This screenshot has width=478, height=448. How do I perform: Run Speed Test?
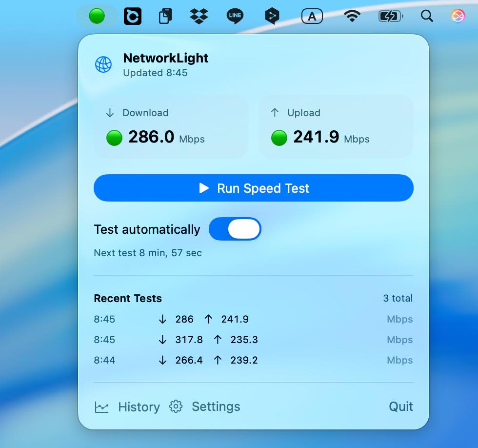click(x=253, y=188)
